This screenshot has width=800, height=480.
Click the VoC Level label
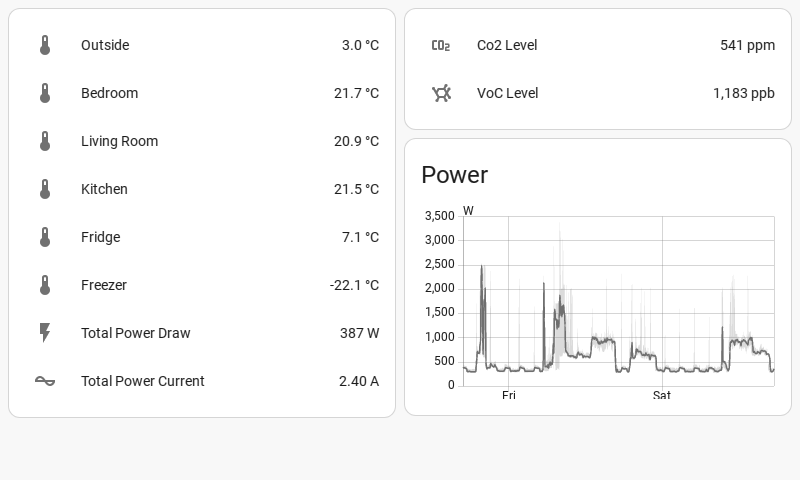coord(507,93)
